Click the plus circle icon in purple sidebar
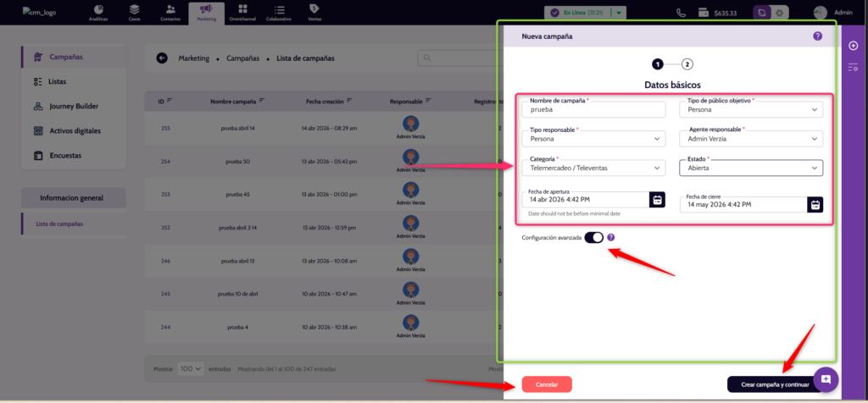This screenshot has height=403, width=868. 853,46
